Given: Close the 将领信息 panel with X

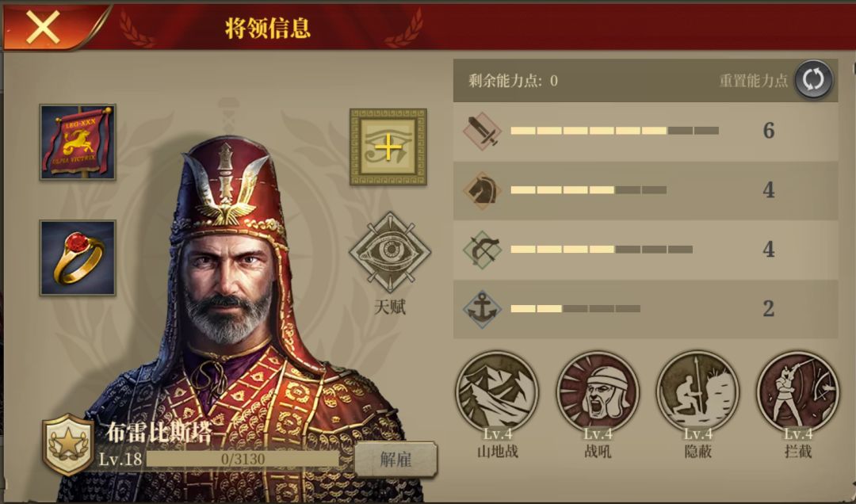Looking at the screenshot, I should (43, 27).
